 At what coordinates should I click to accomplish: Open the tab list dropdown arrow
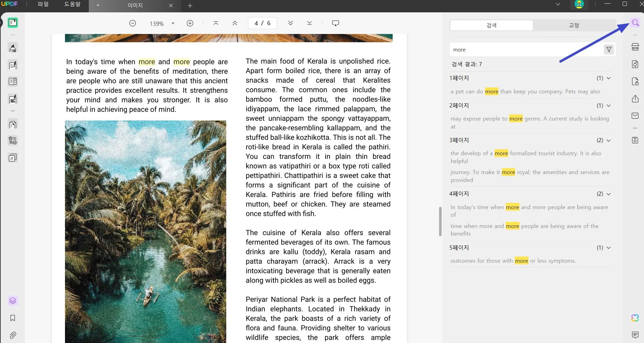click(x=98, y=5)
